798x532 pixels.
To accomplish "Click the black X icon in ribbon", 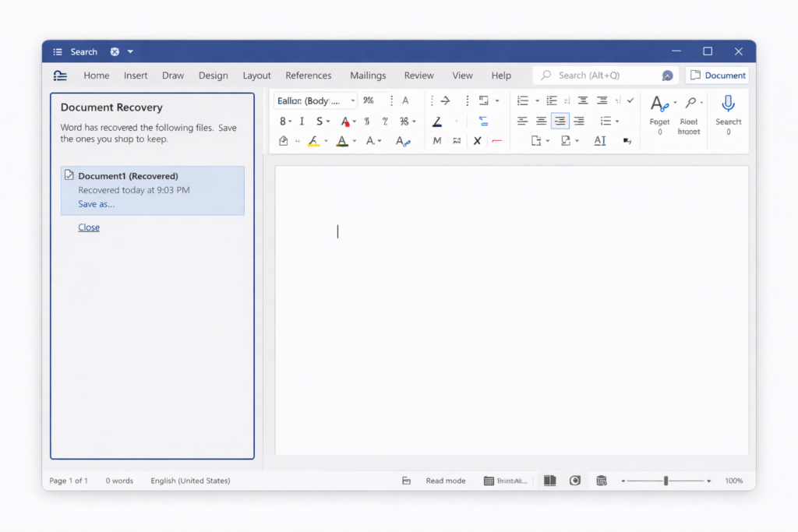I will 477,141.
